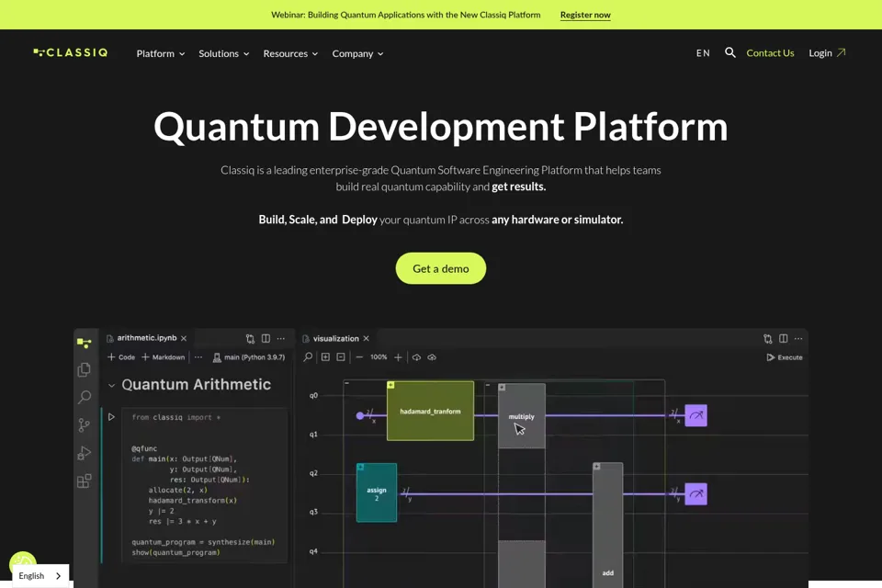This screenshot has width=882, height=588.
Task: Click measurement gate icon on y wire
Action: (x=695, y=494)
